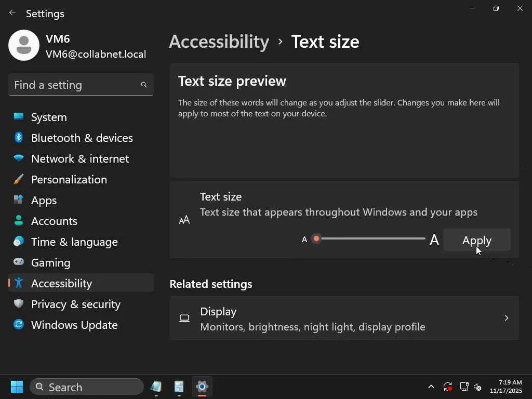Go to Gaming settings
532x399 pixels.
(x=81, y=262)
